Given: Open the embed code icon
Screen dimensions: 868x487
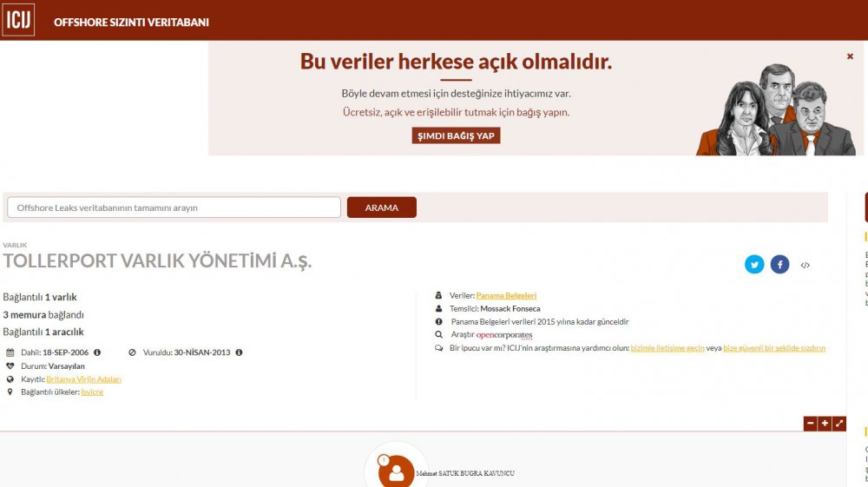Looking at the screenshot, I should click(805, 265).
